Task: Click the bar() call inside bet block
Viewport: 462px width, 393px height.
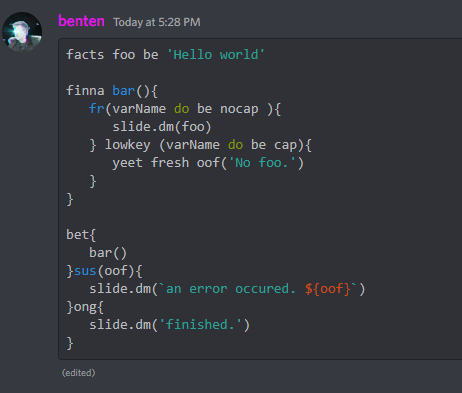Action: tap(108, 253)
